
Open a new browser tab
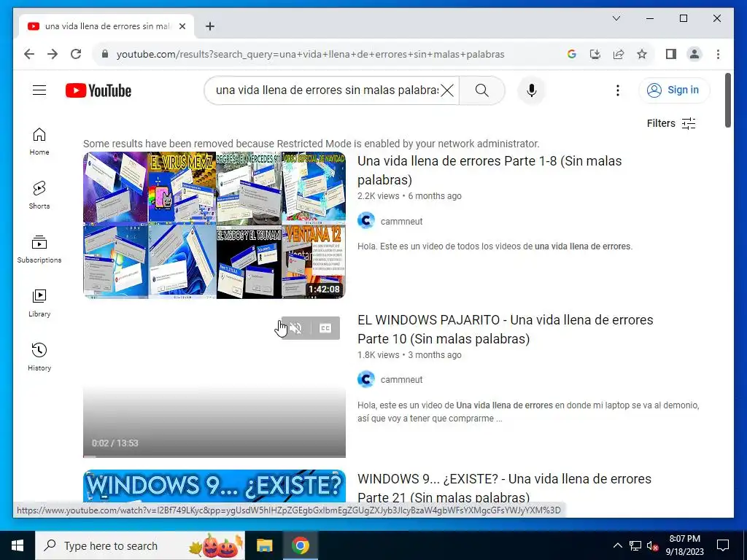tap(210, 26)
